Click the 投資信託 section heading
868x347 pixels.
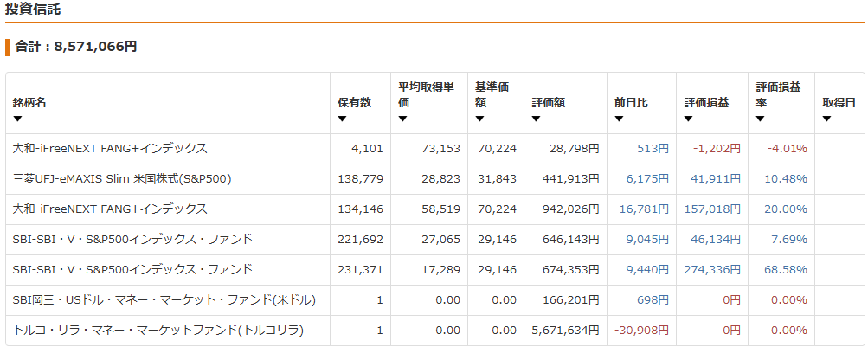pyautogui.click(x=33, y=10)
